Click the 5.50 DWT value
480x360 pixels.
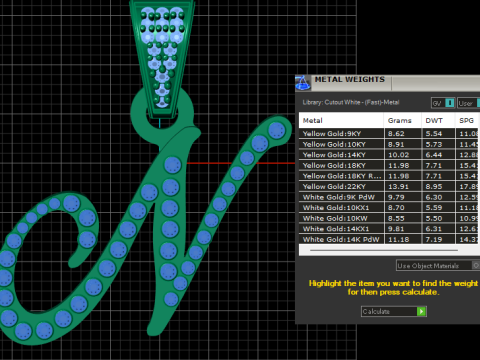tap(434, 218)
